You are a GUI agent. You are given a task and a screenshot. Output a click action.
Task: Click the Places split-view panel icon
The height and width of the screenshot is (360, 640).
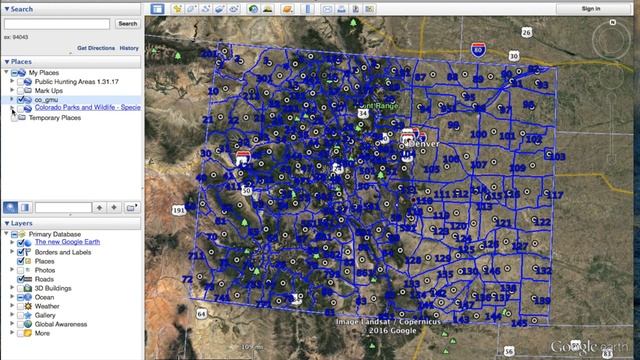(x=25, y=207)
